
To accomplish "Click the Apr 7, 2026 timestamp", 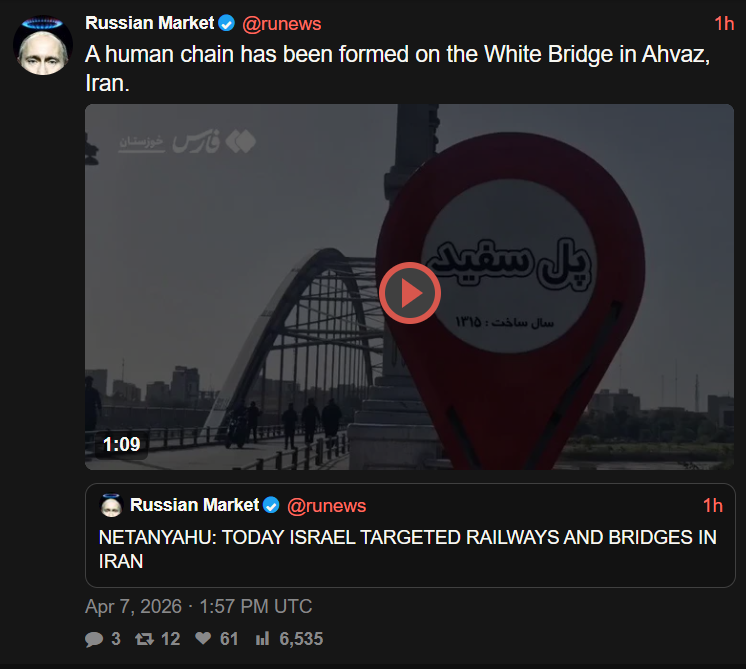I will tap(198, 606).
